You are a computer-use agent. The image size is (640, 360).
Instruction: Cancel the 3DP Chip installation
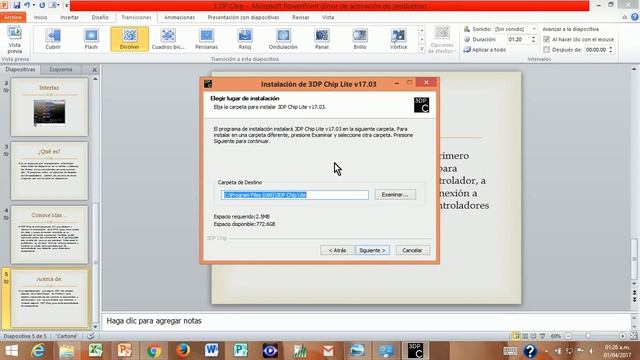tap(412, 250)
